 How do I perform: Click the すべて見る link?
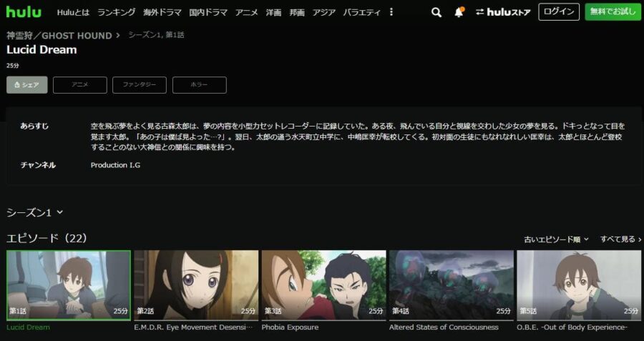click(x=620, y=239)
